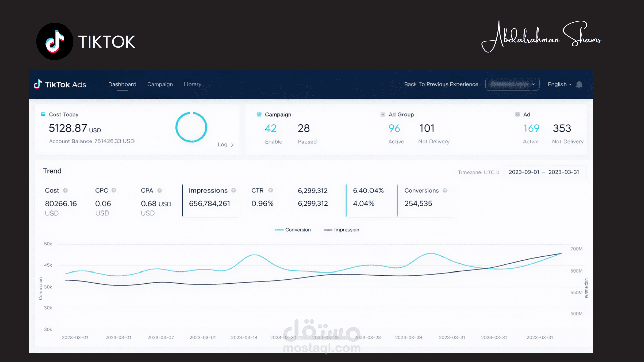644x362 pixels.
Task: Switch to the Campaign tab
Action: coord(160,84)
